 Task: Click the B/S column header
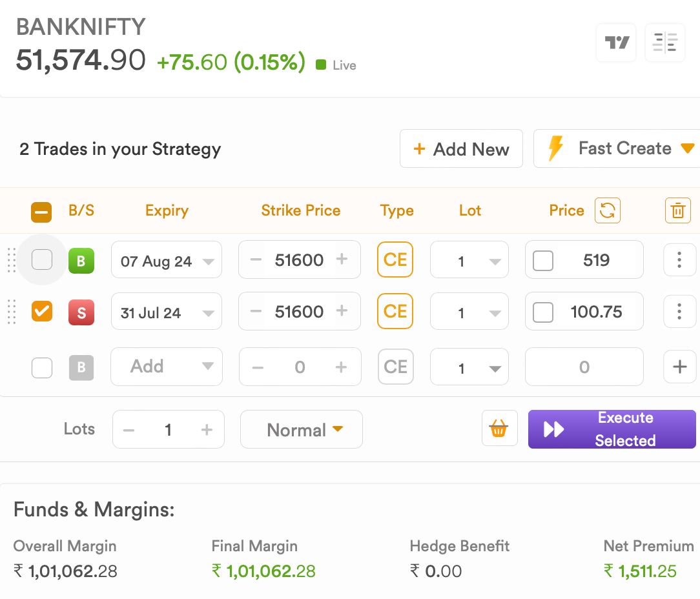point(81,210)
